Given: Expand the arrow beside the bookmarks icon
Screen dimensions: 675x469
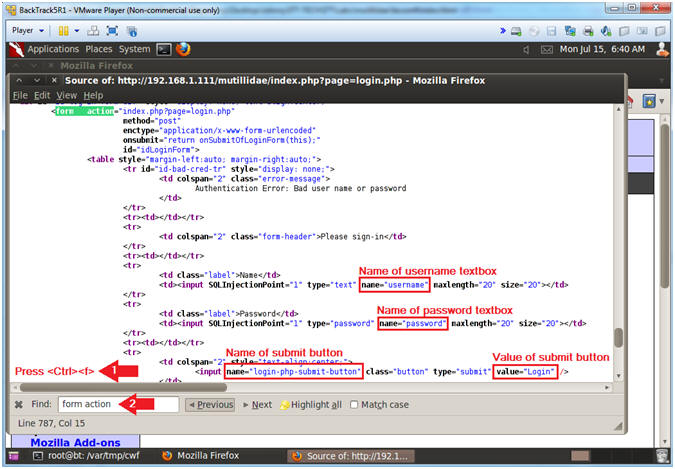Looking at the screenshot, I should click(x=662, y=102).
